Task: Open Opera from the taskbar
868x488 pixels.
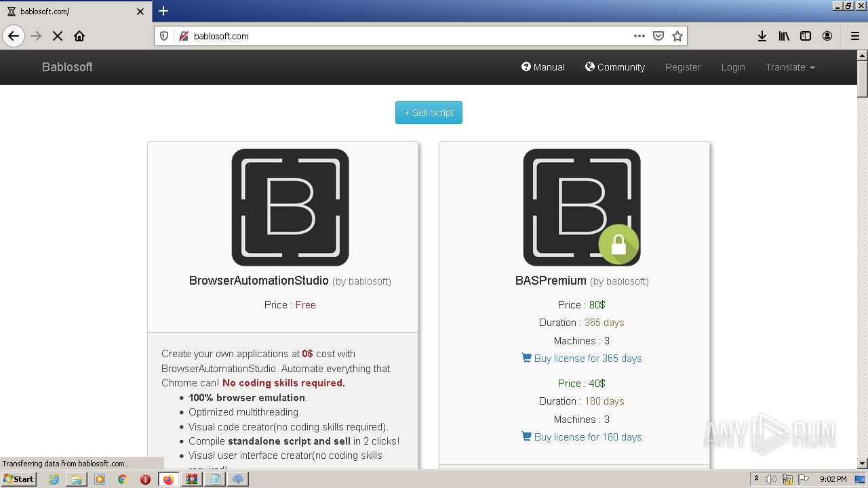Action: pos(145,479)
